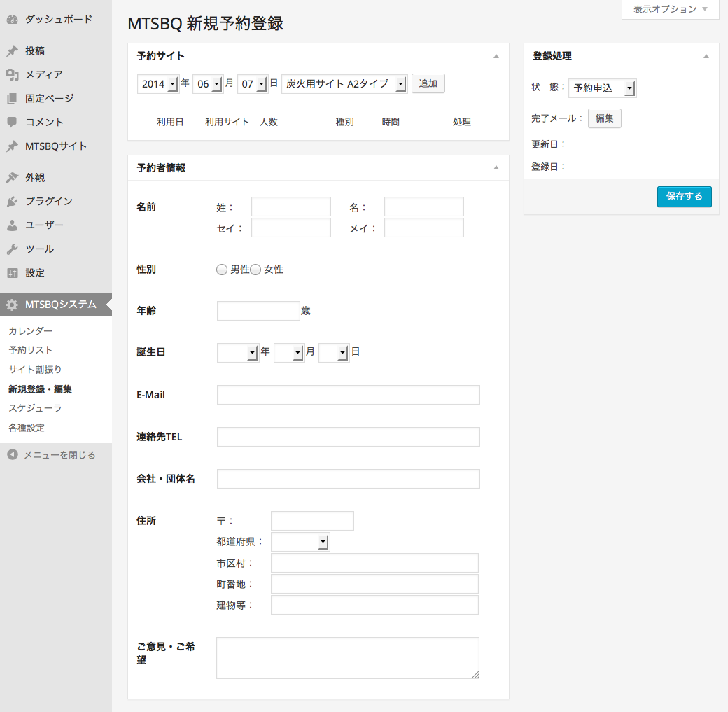The height and width of the screenshot is (712, 728).
Task: Click the 追加 button
Action: (428, 83)
